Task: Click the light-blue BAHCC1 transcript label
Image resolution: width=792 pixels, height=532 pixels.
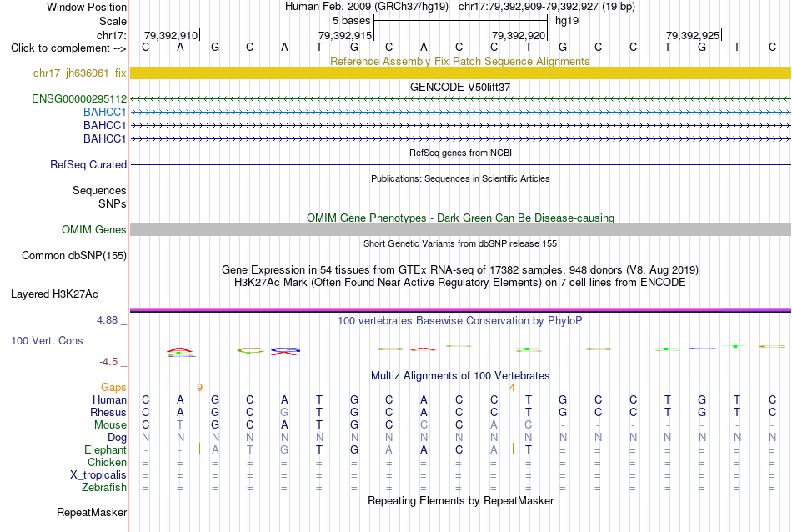Action: click(104, 112)
